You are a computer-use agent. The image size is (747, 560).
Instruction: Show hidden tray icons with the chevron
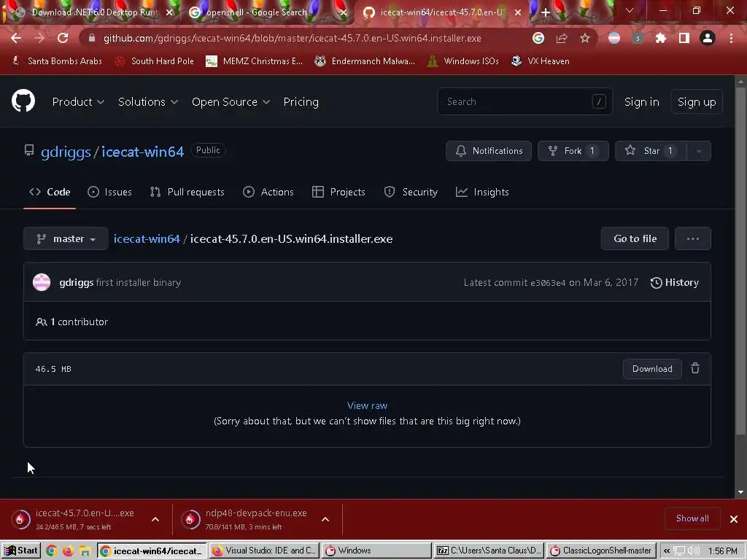(667, 551)
